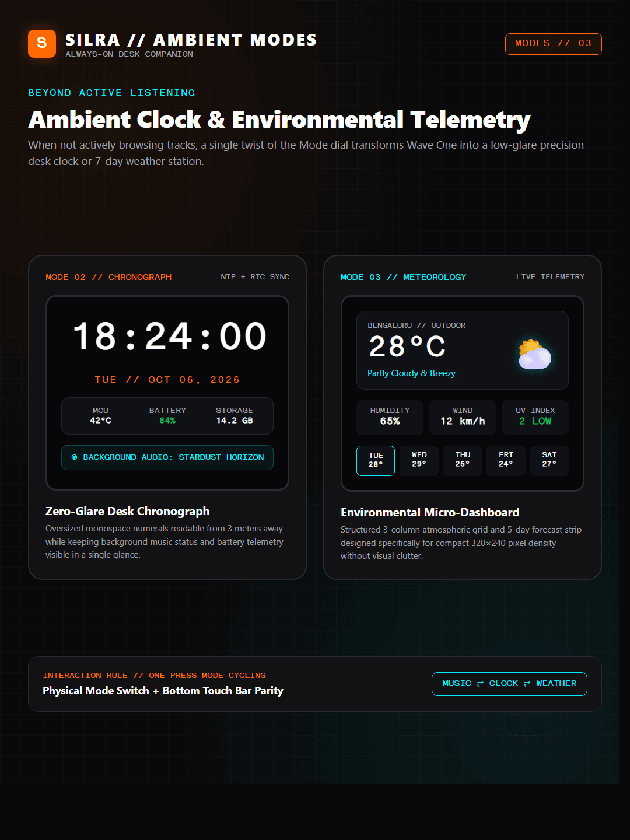Click the Battery 84% reading

pyautogui.click(x=167, y=416)
